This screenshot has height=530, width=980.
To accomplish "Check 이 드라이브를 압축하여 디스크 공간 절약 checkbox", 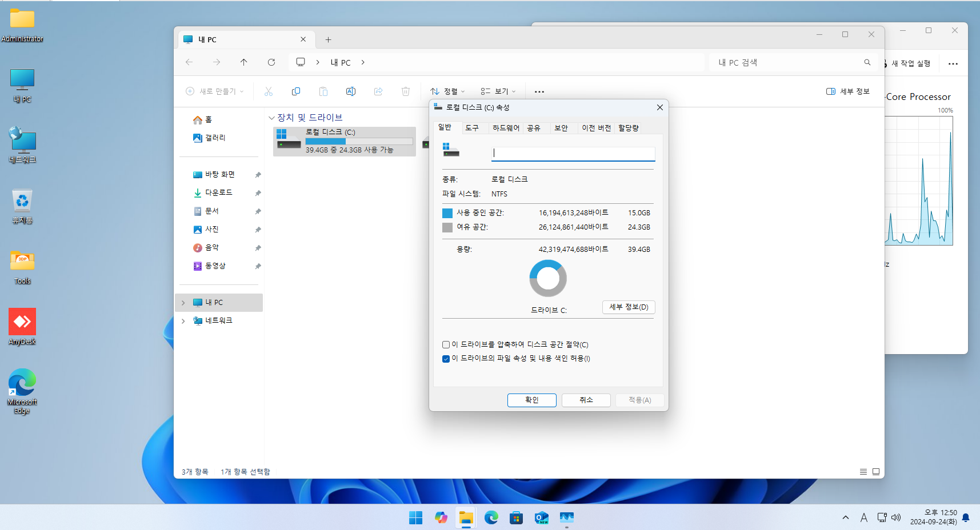I will [446, 345].
